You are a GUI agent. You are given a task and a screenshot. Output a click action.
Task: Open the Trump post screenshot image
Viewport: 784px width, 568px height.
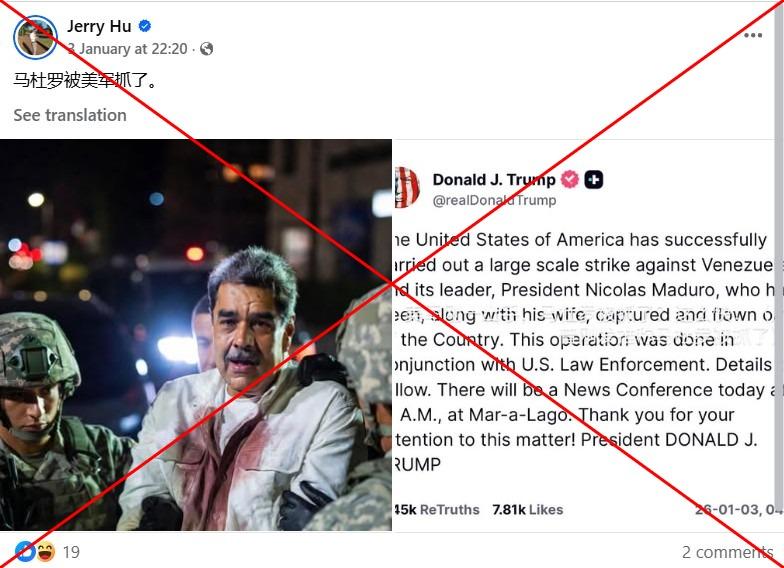coord(588,335)
